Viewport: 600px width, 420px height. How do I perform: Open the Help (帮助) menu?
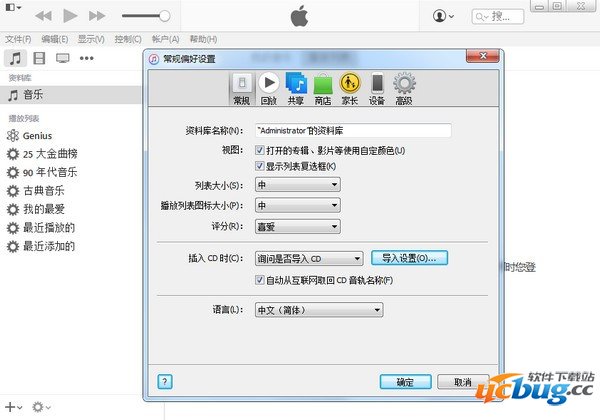pyautogui.click(x=203, y=39)
